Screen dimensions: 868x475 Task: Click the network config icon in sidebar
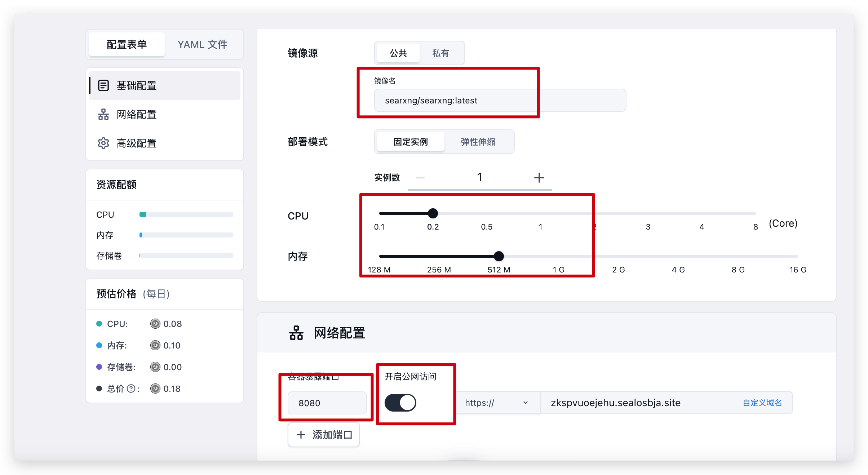pos(103,114)
